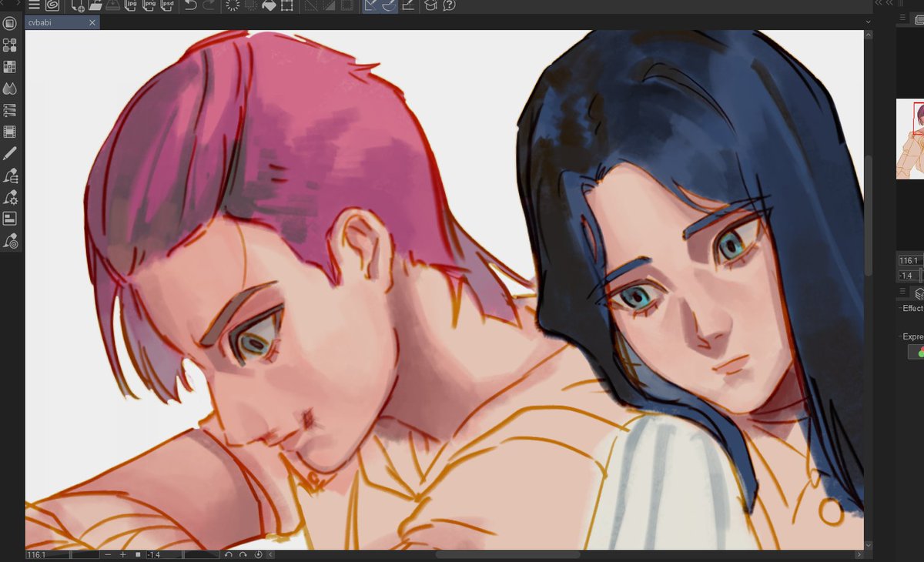Open Clip Studio launcher spiral icon
This screenshot has width=924, height=562.
click(x=52, y=5)
